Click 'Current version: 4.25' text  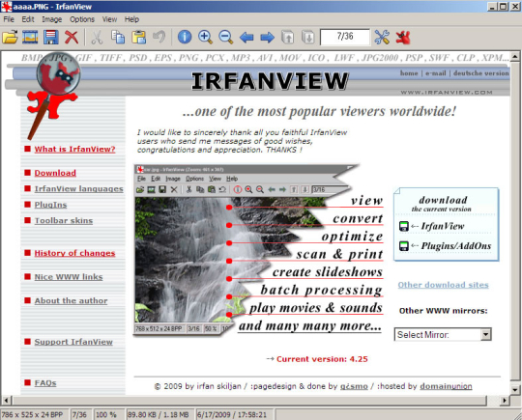click(322, 359)
